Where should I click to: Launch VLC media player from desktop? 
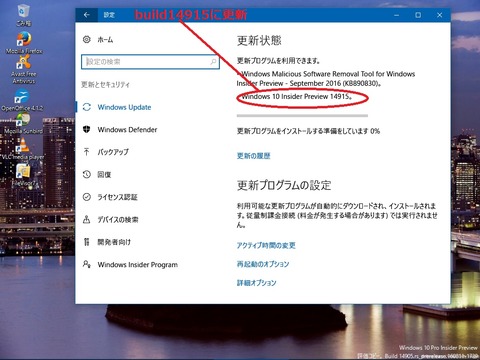[23, 149]
